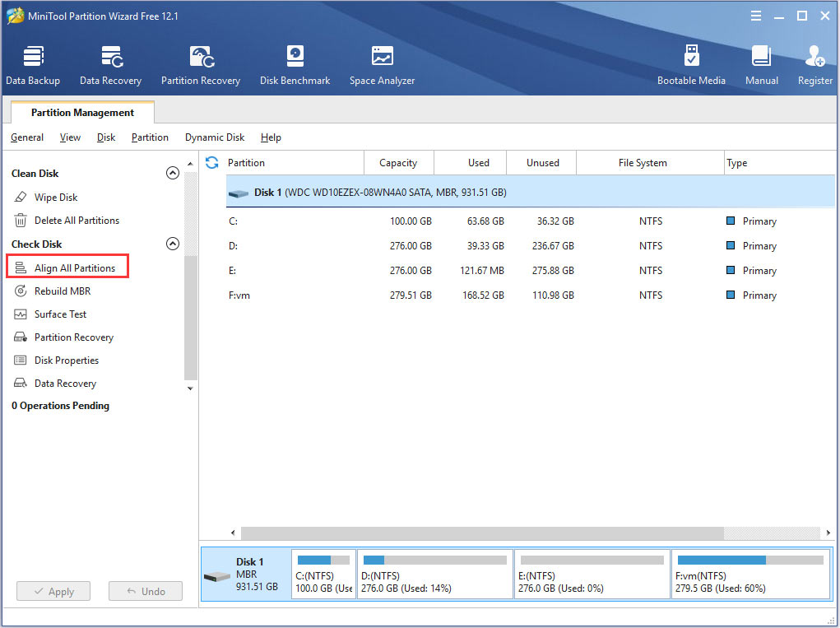Open the View menu

click(70, 137)
